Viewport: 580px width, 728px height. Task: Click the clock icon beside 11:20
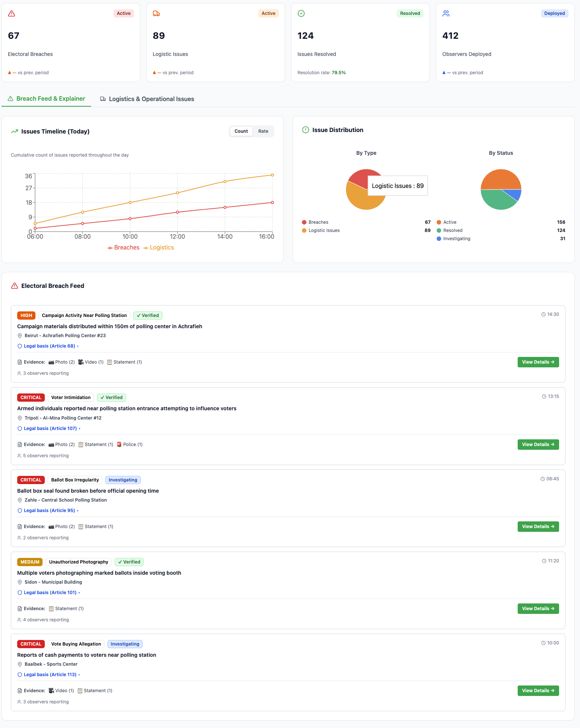pos(544,561)
